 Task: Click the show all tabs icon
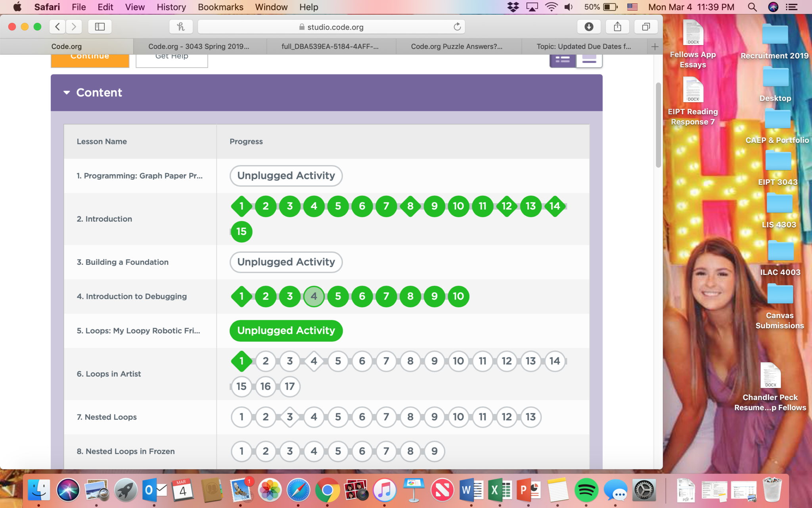646,27
